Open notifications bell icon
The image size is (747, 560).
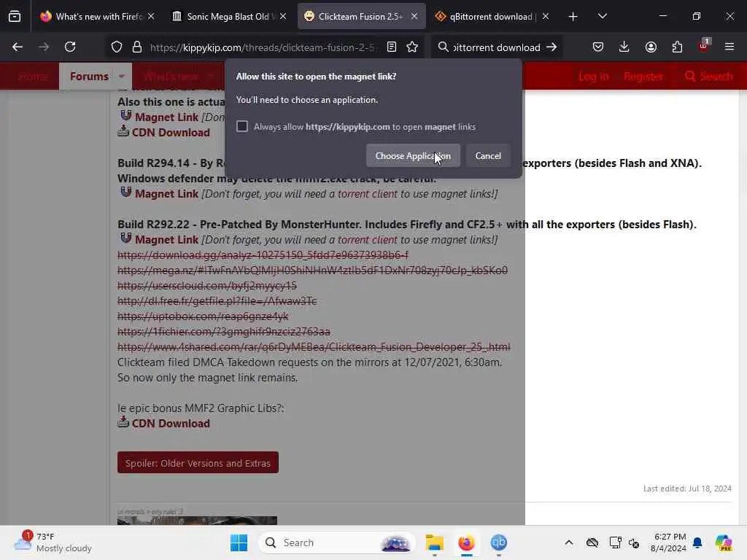click(697, 542)
